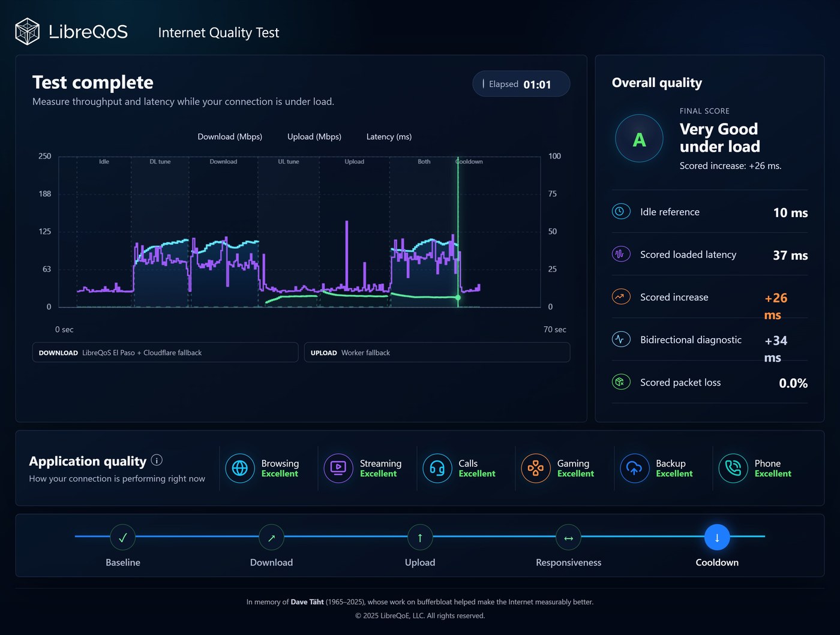The image size is (840, 635).
Task: Click the Download arrow step icon
Action: pyautogui.click(x=271, y=537)
